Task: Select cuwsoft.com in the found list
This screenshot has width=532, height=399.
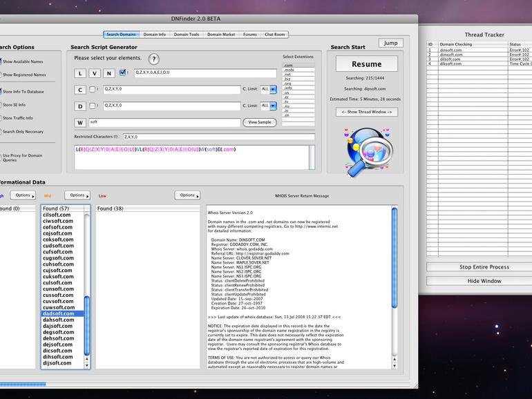Action: [58, 307]
